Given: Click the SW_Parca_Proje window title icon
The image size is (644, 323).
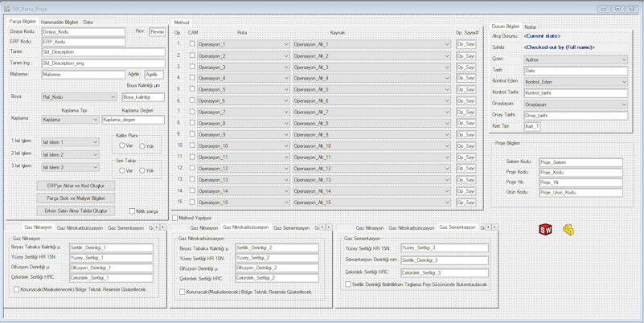Looking at the screenshot, I should 7,9.
